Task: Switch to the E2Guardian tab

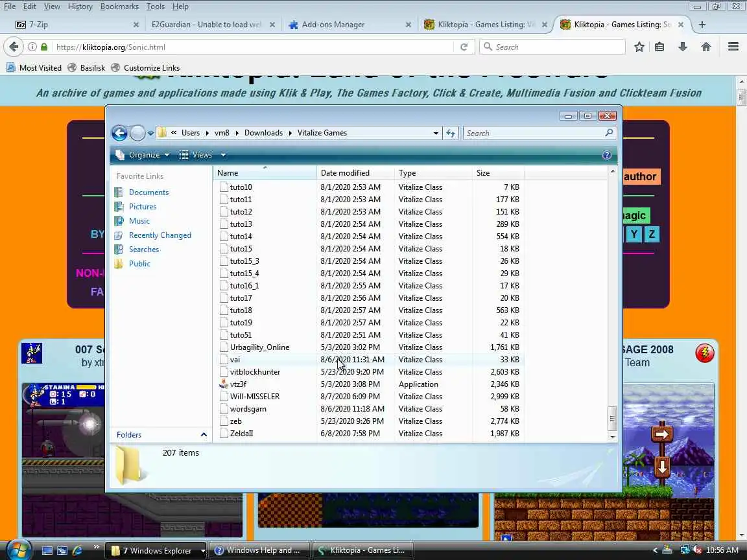Action: tap(206, 24)
